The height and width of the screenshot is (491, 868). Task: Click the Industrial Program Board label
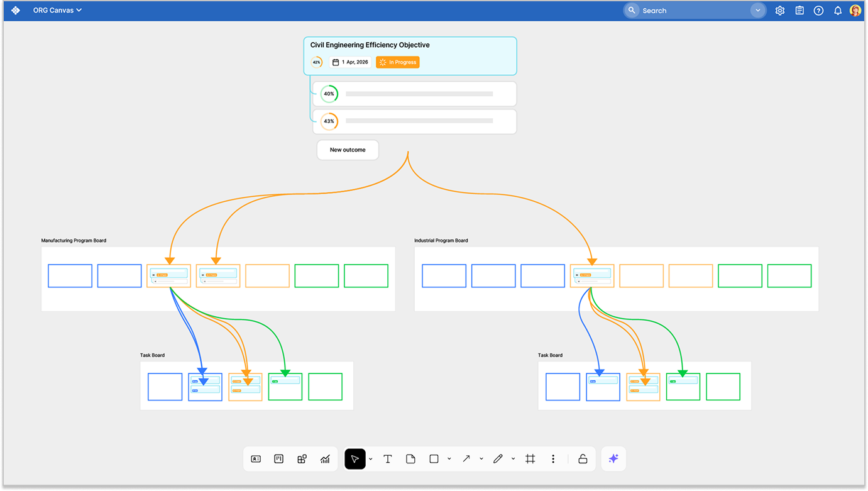[441, 241]
